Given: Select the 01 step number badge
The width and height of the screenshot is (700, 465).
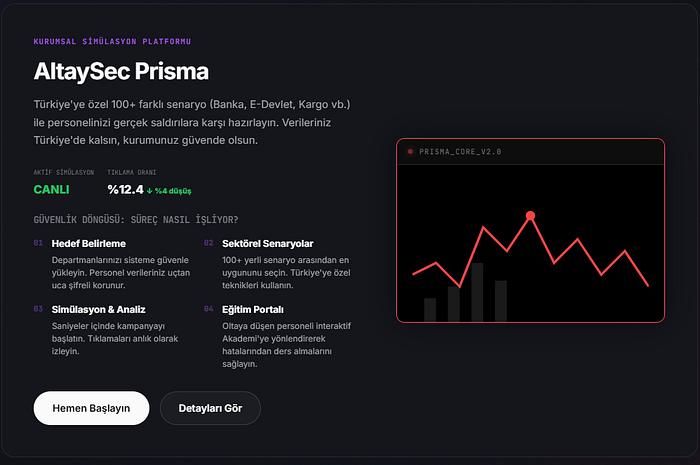Looking at the screenshot, I should [x=38, y=243].
